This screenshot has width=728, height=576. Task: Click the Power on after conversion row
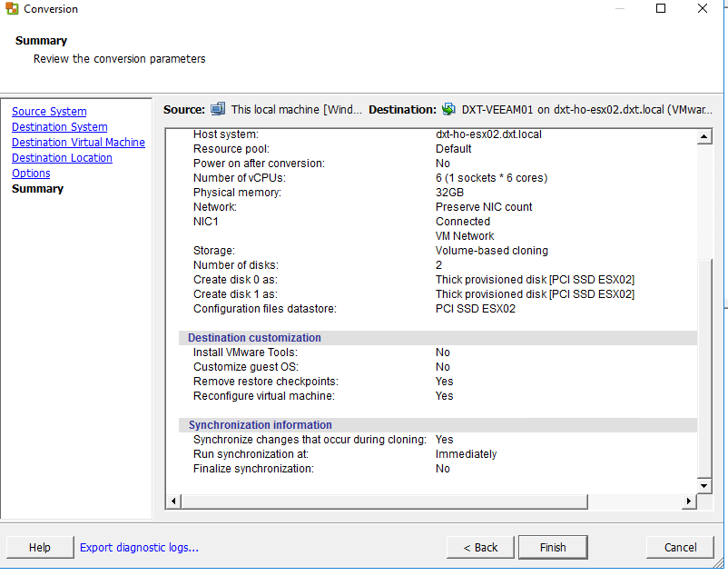coord(437,164)
